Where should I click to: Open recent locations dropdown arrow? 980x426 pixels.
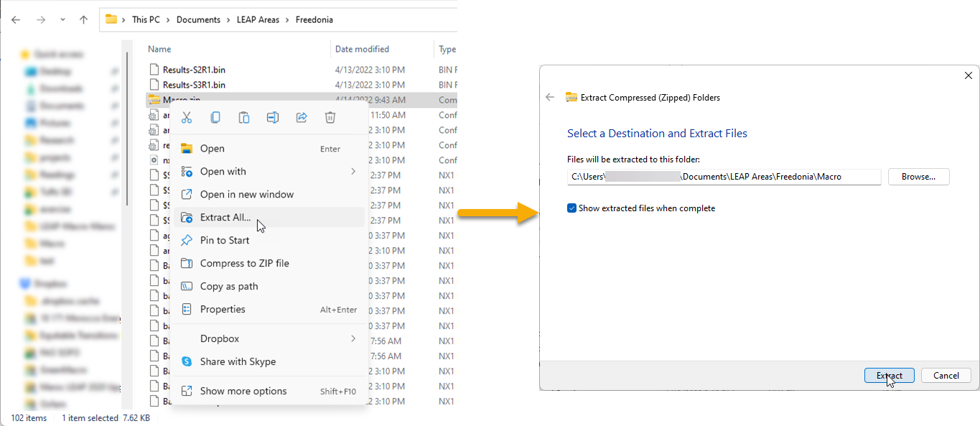62,20
